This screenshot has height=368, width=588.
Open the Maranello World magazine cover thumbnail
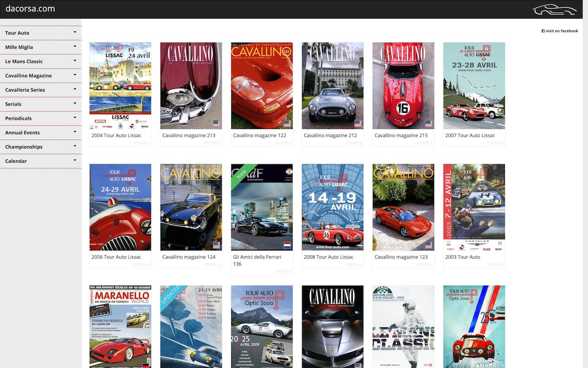click(121, 327)
